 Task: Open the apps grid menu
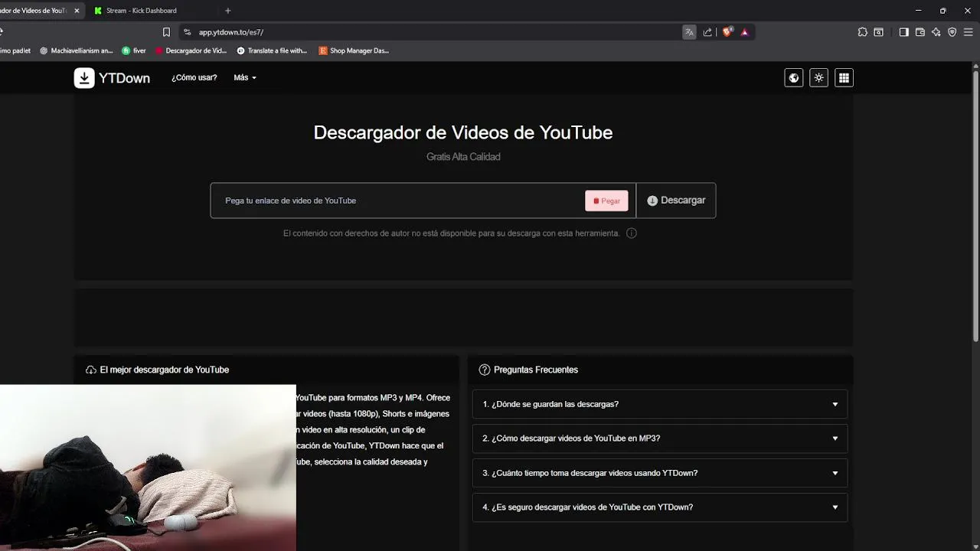844,78
